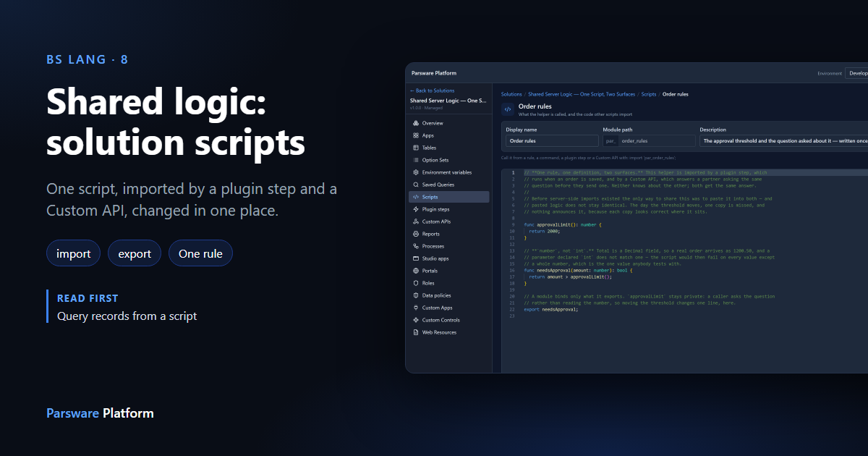Open the Processes icon
Viewport: 868px width, 456px height.
(x=415, y=246)
